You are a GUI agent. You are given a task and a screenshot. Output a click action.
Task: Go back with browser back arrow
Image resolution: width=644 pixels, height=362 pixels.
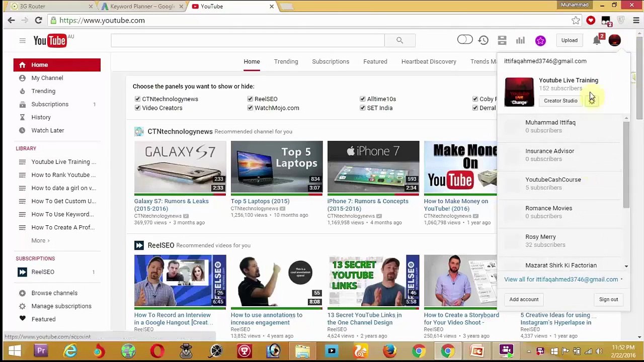click(x=11, y=20)
